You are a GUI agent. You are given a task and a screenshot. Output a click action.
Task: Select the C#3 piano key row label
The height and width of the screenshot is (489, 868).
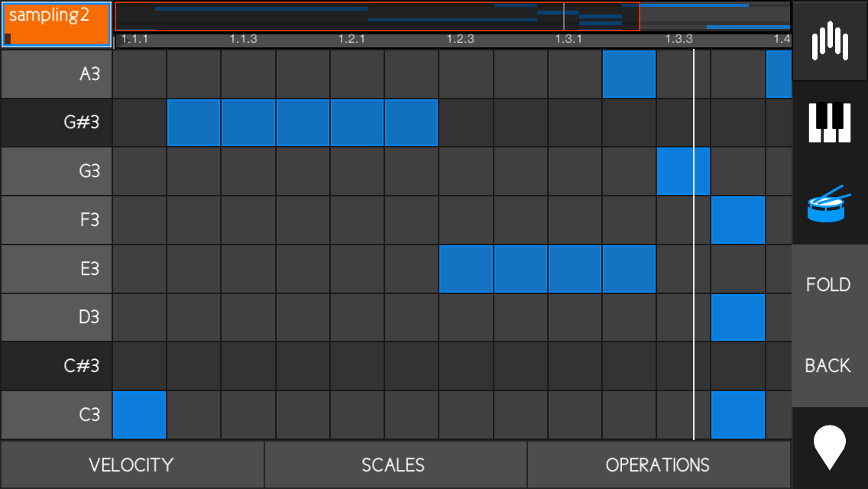click(x=57, y=366)
